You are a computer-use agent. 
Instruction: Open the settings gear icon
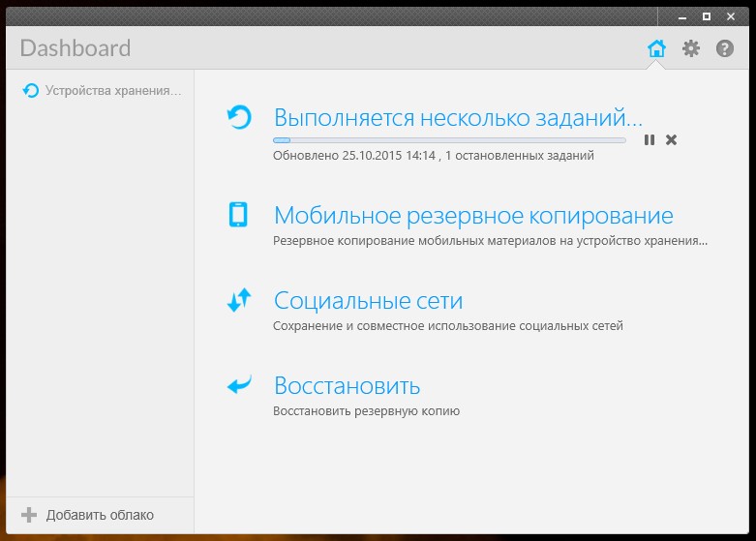point(691,48)
